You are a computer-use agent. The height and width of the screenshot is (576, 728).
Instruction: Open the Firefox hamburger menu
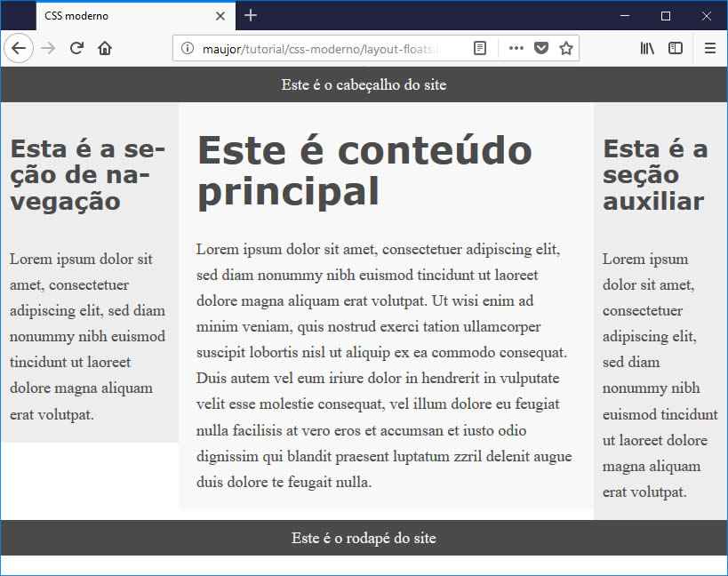pyautogui.click(x=709, y=48)
